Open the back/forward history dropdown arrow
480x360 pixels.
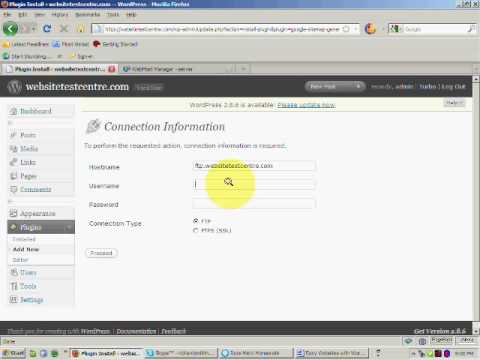pos(34,29)
